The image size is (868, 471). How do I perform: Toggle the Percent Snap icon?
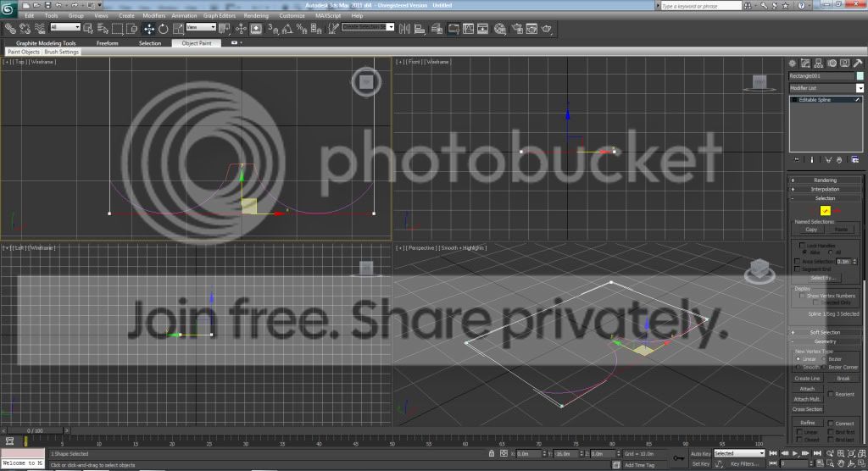tap(302, 29)
